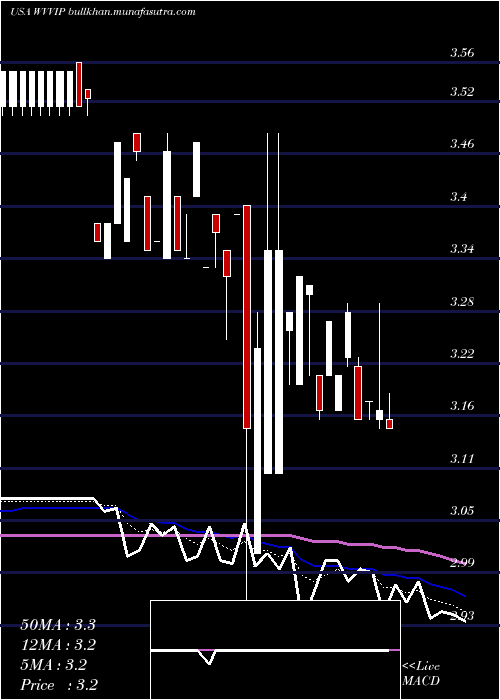Screen dimensions: 500x700
Task: Click the last red candle near 3.16
Action: [389, 424]
